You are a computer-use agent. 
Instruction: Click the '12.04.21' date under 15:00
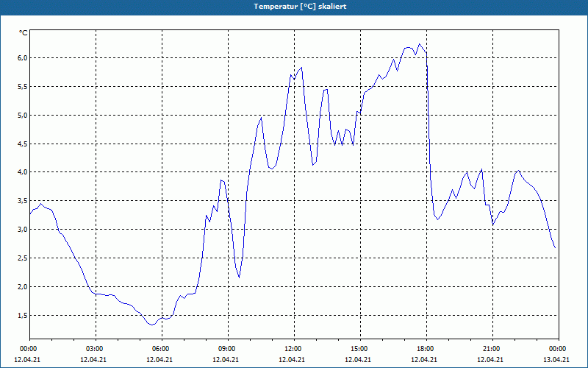click(358, 359)
